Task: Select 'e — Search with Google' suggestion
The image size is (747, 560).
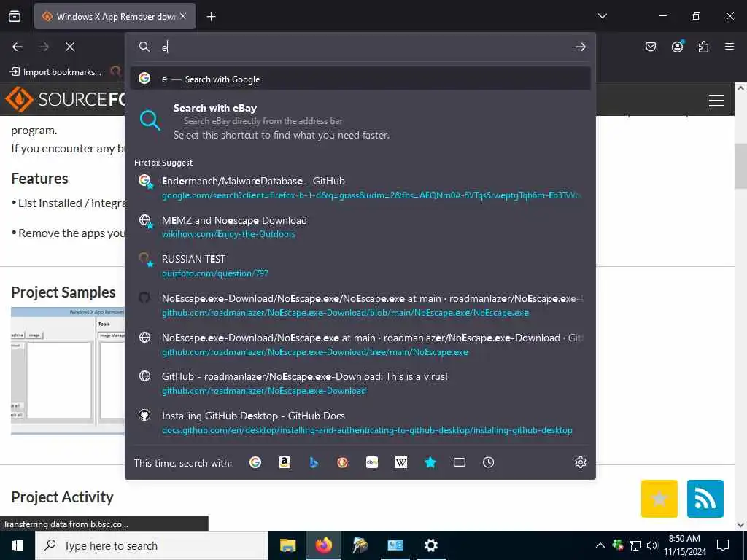Action: 360,79
